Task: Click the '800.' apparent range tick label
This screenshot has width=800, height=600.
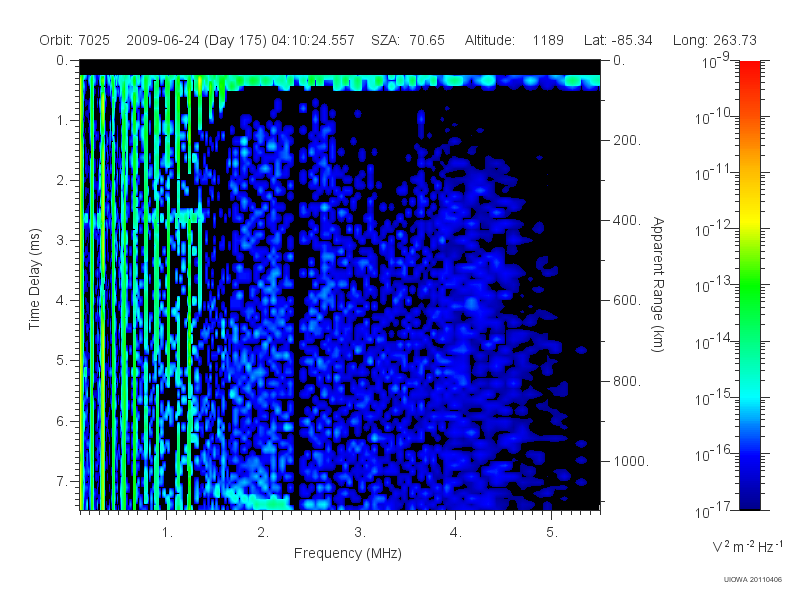Action: click(x=627, y=381)
